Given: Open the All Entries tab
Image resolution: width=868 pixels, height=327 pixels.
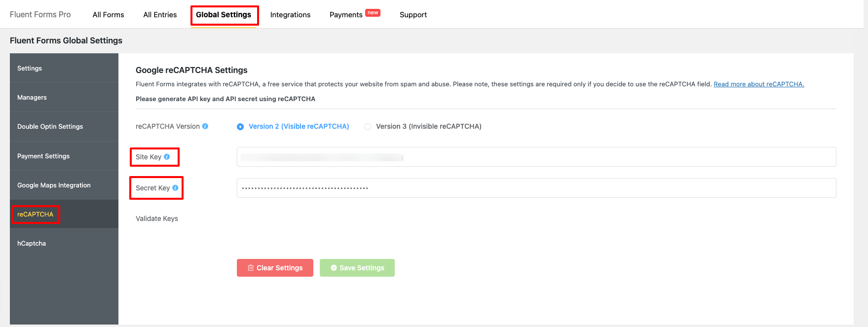Looking at the screenshot, I should point(160,15).
